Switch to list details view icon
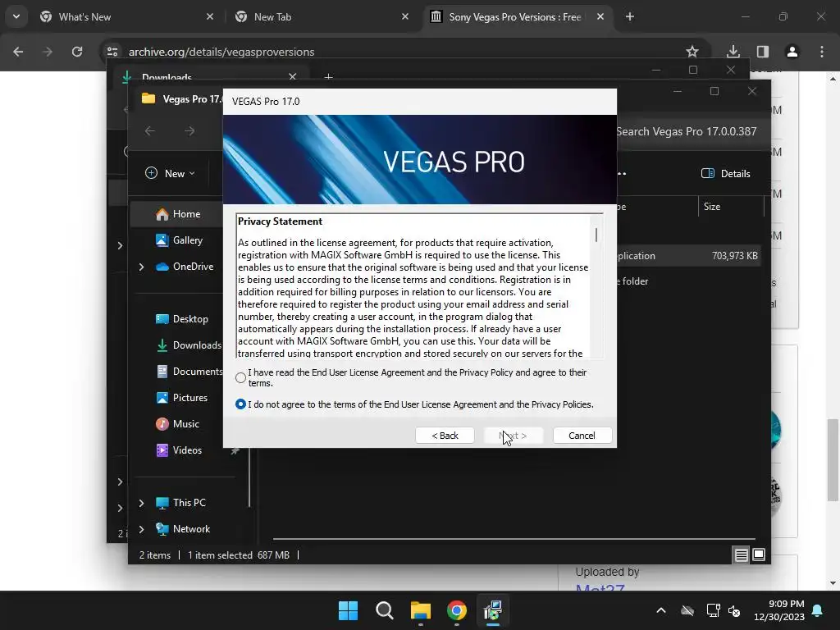 pyautogui.click(x=741, y=555)
